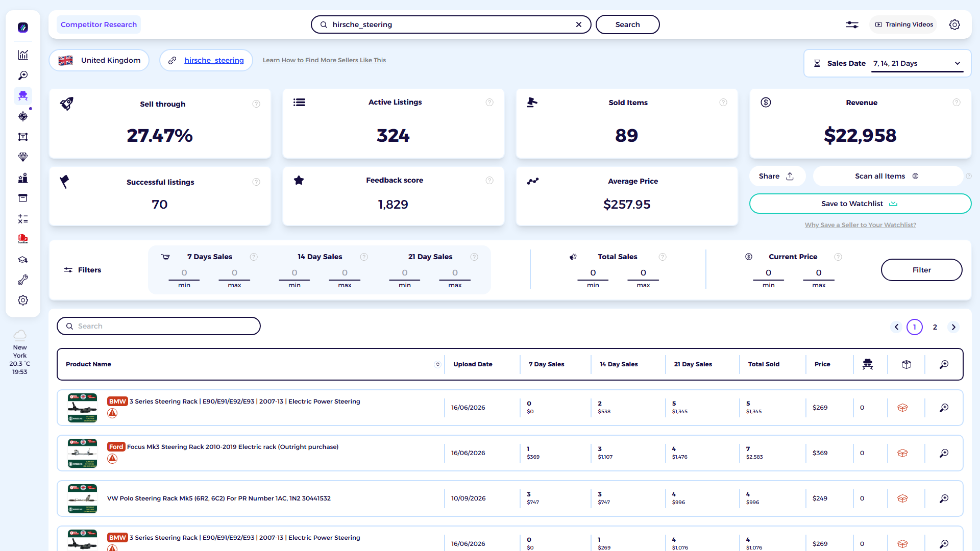Open the diamond sidebar icon
Screen dimensions: 980x551
coord(23,157)
